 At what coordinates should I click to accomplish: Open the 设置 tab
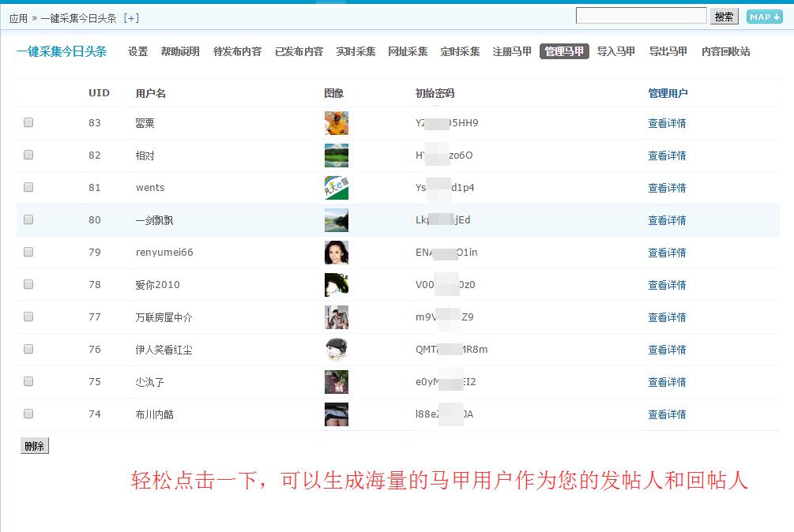pyautogui.click(x=138, y=51)
